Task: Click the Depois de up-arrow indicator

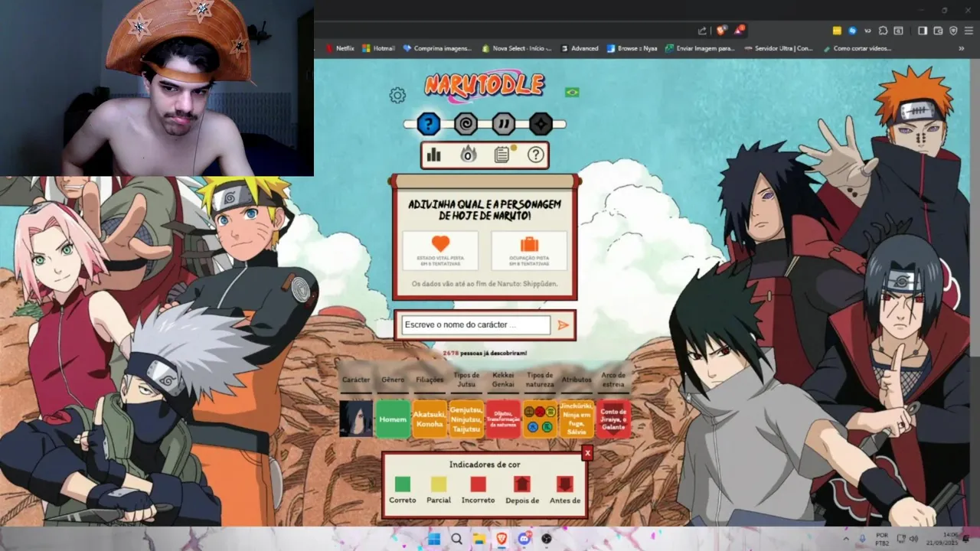Action: tap(521, 484)
